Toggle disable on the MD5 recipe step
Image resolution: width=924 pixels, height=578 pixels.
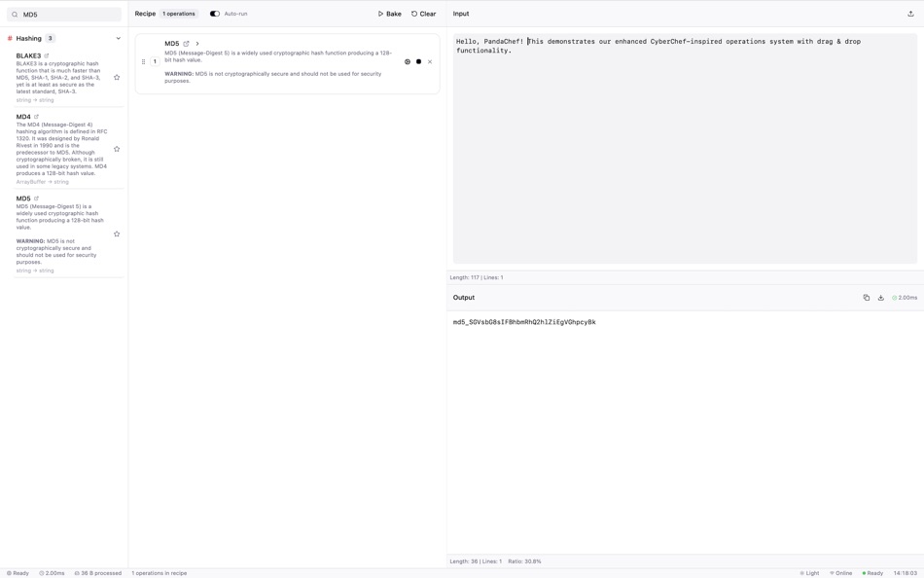[x=418, y=61]
